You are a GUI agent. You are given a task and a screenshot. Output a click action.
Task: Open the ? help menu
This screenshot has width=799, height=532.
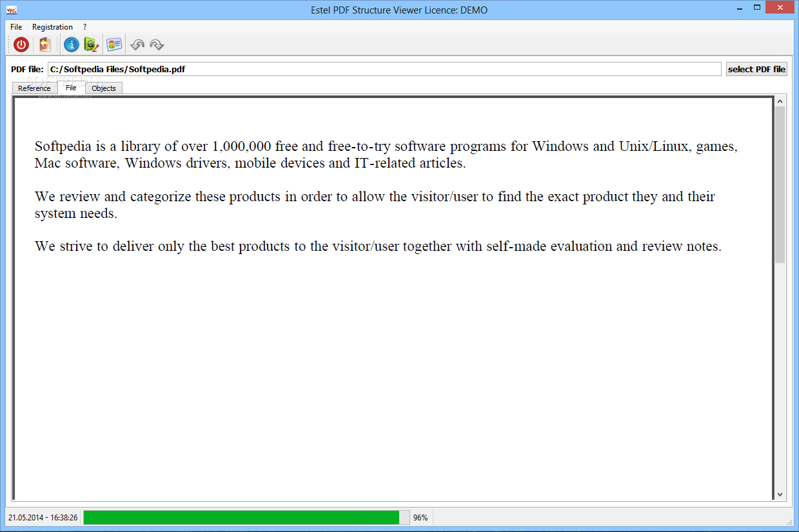pos(84,27)
